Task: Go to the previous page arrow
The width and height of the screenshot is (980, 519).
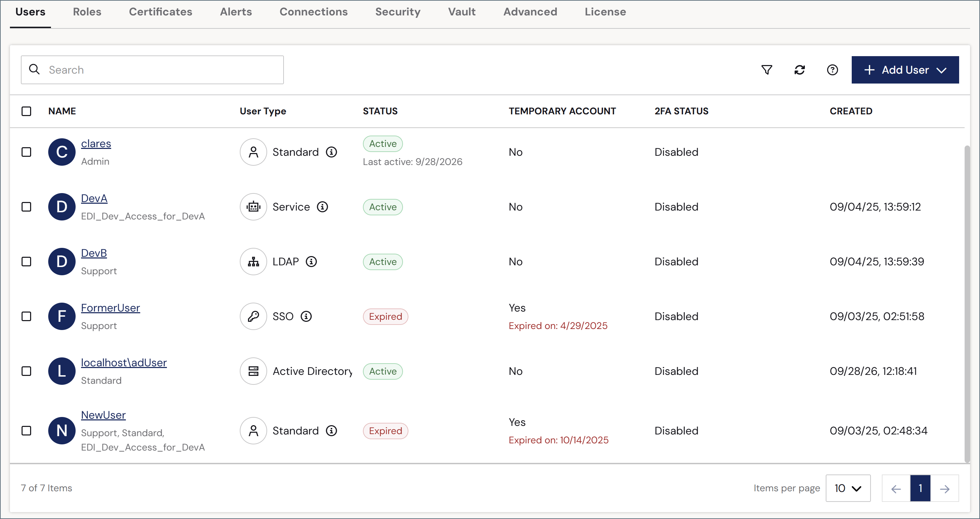Action: pyautogui.click(x=896, y=488)
